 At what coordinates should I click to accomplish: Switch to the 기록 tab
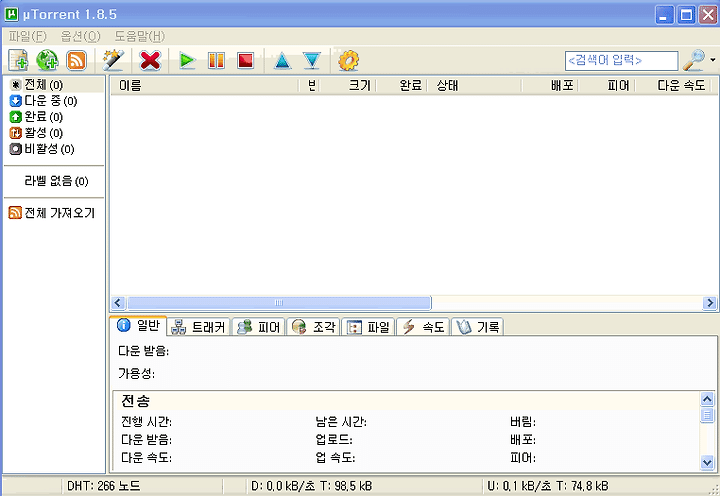point(478,327)
